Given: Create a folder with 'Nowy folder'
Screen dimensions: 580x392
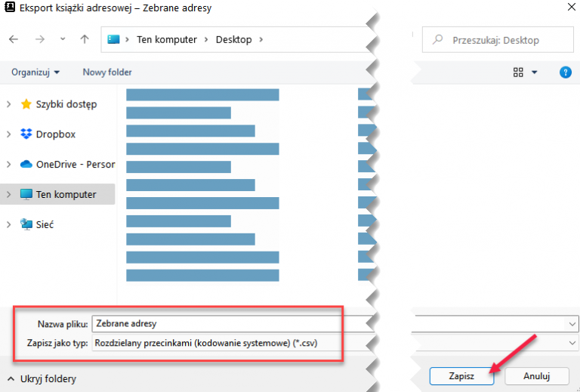Looking at the screenshot, I should point(107,72).
